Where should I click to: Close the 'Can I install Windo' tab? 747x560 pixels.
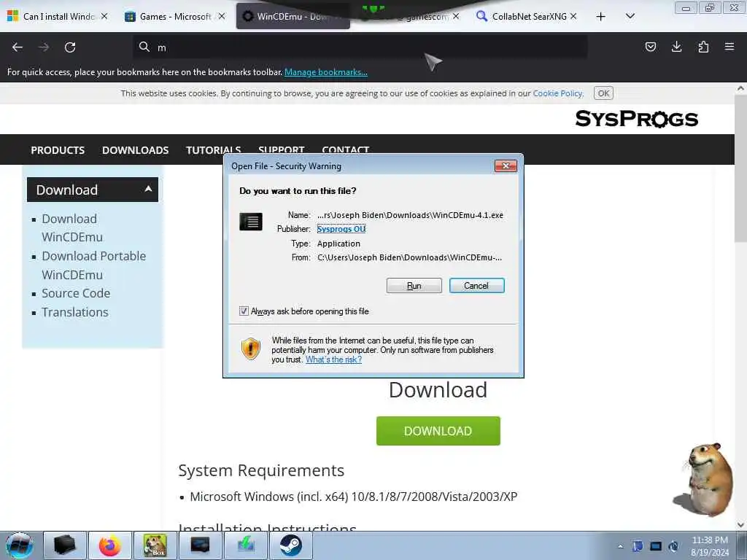(104, 16)
